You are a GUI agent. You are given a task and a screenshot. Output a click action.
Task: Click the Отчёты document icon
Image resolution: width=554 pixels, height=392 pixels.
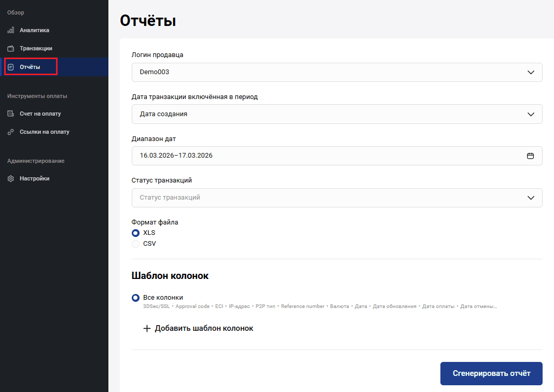click(x=10, y=67)
